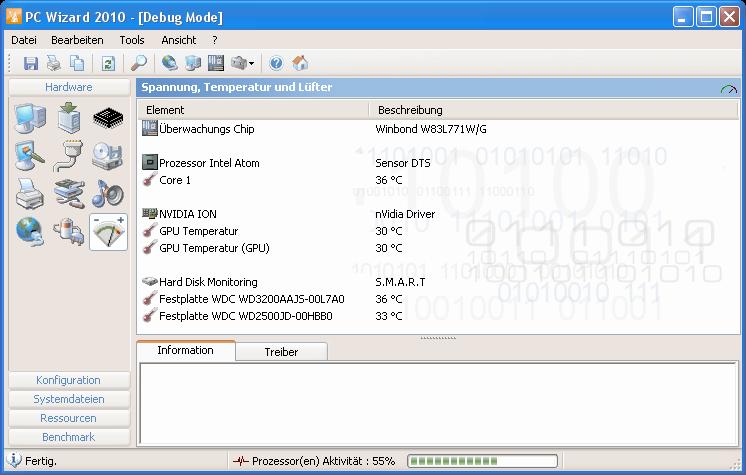Select the System Summary computer icon
Viewport: 746px width, 475px height.
click(30, 118)
